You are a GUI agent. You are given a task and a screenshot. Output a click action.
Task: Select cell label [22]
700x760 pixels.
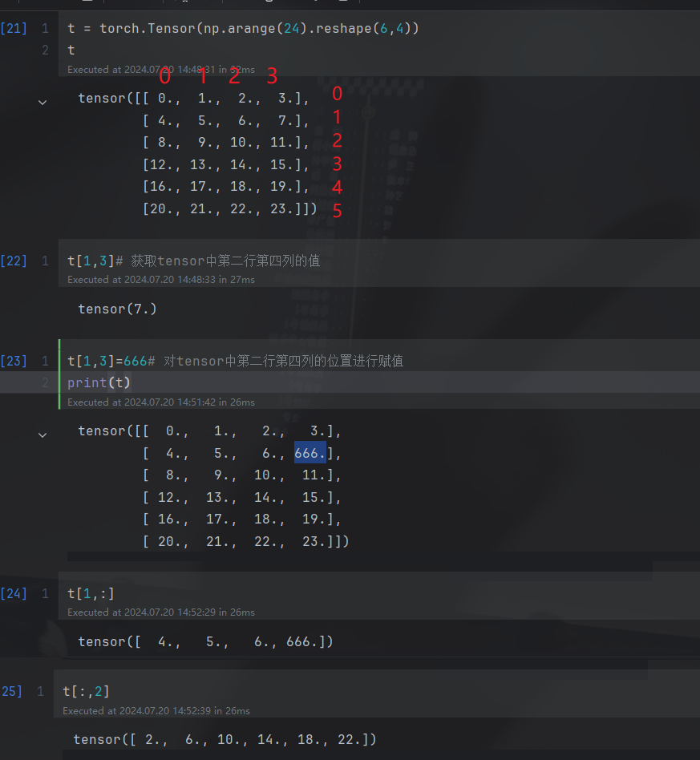[14, 261]
